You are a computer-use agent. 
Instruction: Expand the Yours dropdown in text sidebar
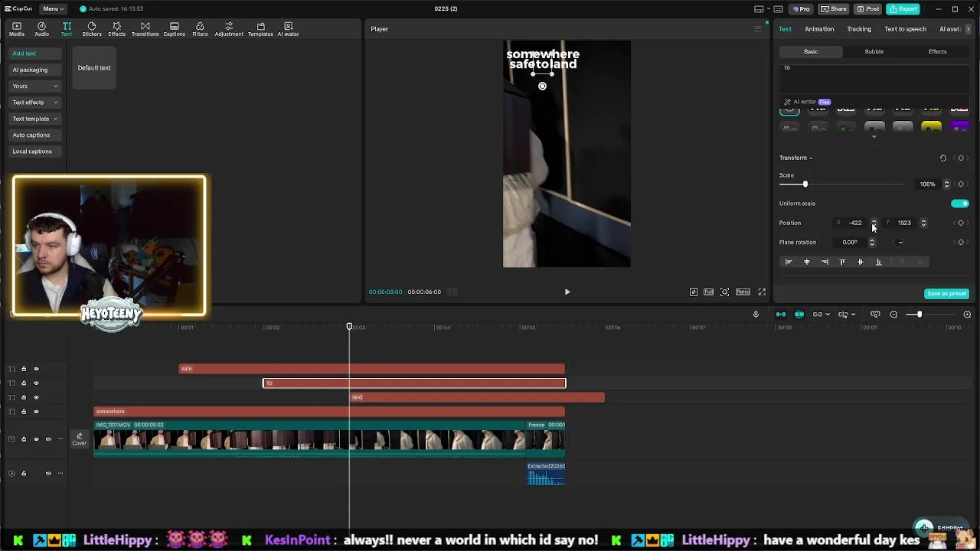pyautogui.click(x=35, y=86)
